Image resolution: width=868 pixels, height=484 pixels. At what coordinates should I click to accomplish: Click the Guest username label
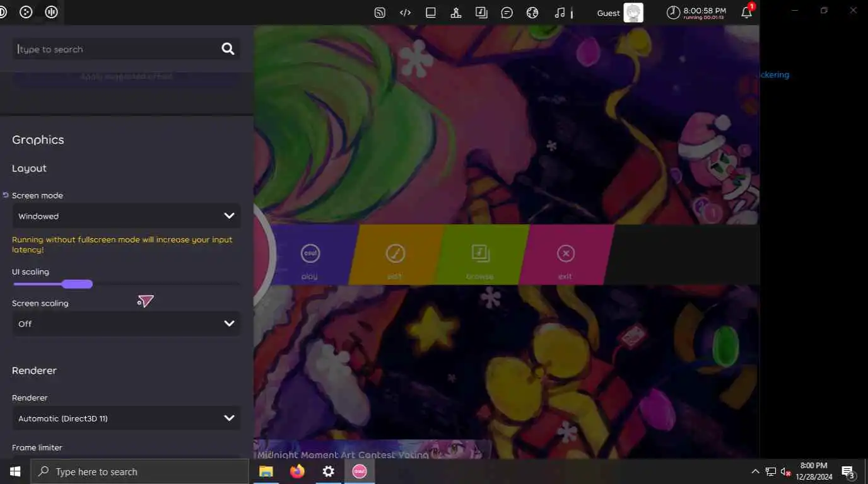[x=609, y=13]
